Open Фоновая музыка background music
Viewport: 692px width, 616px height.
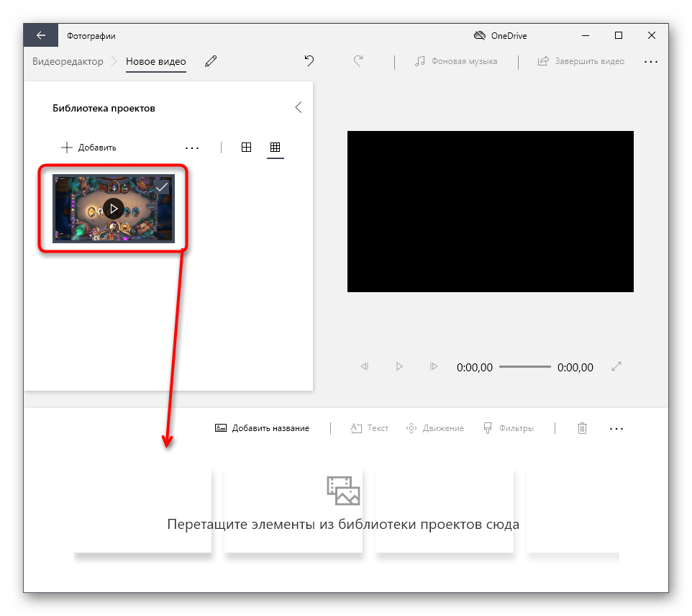pyautogui.click(x=456, y=62)
